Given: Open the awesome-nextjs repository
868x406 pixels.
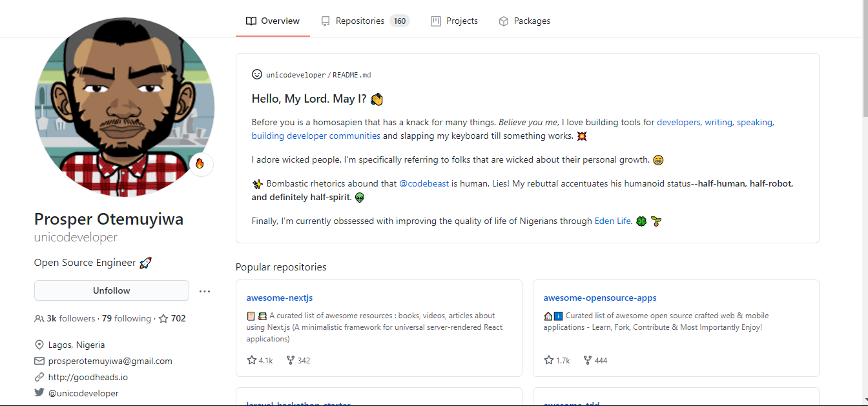Looking at the screenshot, I should pos(280,298).
